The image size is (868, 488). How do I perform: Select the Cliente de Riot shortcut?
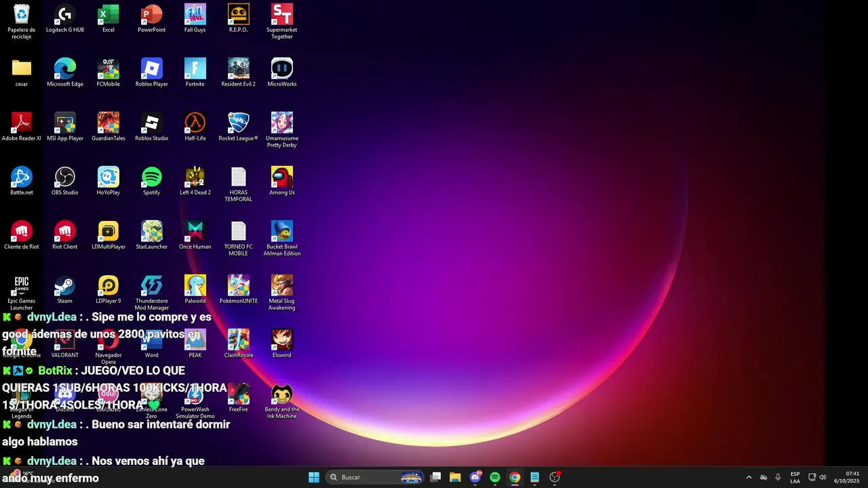point(22,235)
